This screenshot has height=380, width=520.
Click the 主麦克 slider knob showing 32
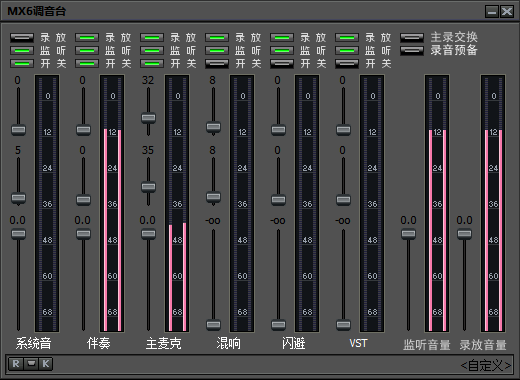pos(148,118)
